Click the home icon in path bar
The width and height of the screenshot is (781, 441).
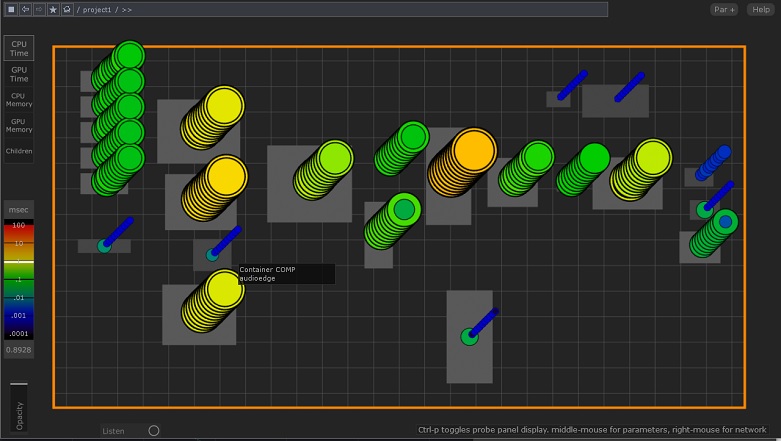pyautogui.click(x=67, y=9)
